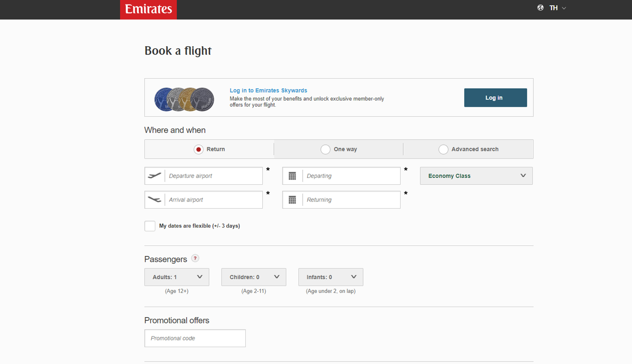Screen dimensions: 632x364
Task: Click the 'Promotional offers' heading
Action: click(x=177, y=320)
